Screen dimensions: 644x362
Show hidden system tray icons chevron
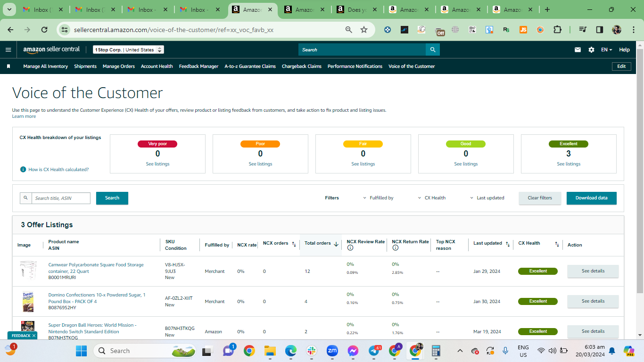click(460, 351)
